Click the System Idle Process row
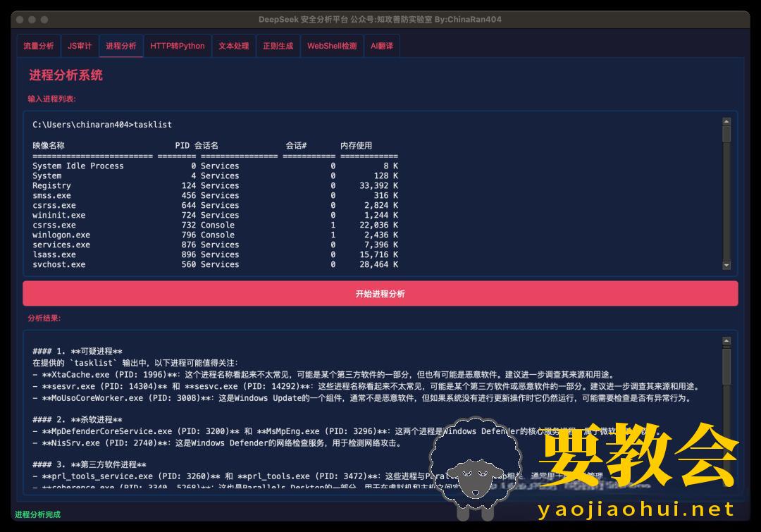Image resolution: width=761 pixels, height=532 pixels. tap(216, 166)
